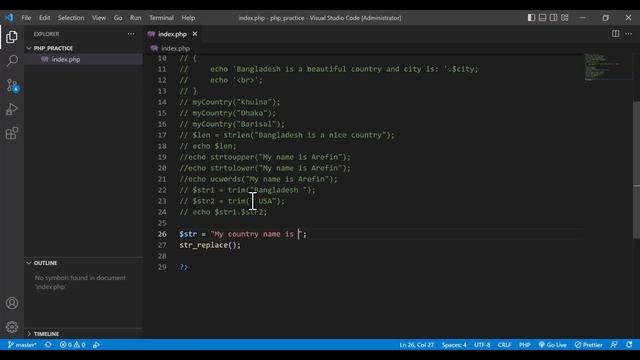Open errors and warnings count
The image size is (640, 360).
tap(72, 345)
